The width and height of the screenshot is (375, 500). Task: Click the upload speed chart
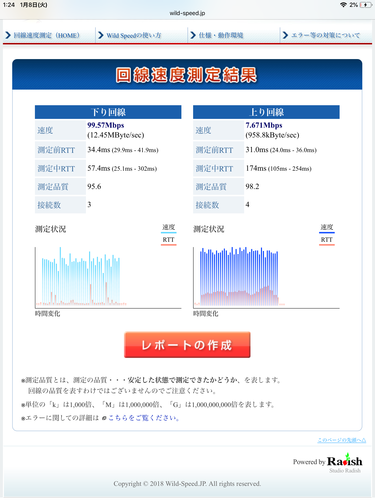[266, 277]
